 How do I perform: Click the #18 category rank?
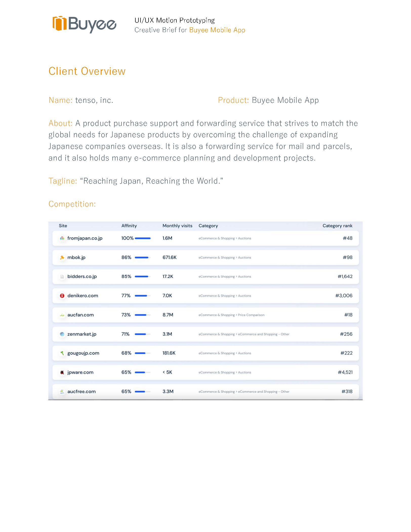(x=348, y=315)
